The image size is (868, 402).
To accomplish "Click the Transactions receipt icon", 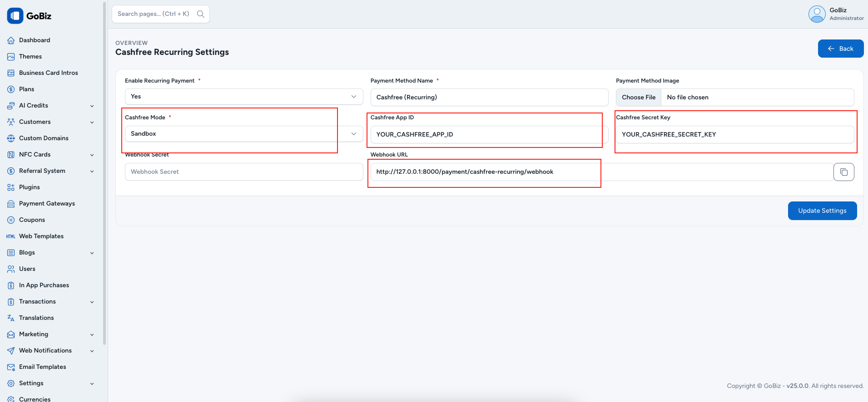I will click(x=11, y=302).
